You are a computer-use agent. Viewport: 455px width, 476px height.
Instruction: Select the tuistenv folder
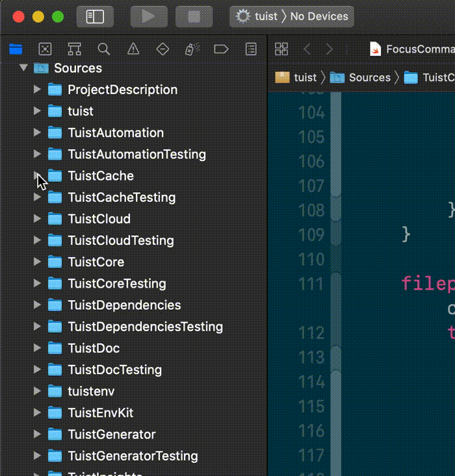(134, 392)
